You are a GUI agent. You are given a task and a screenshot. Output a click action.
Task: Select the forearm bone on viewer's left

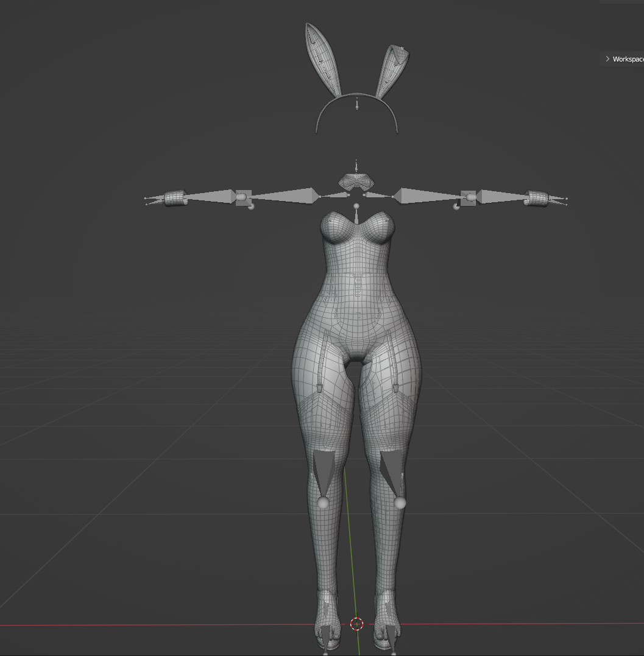[210, 196]
